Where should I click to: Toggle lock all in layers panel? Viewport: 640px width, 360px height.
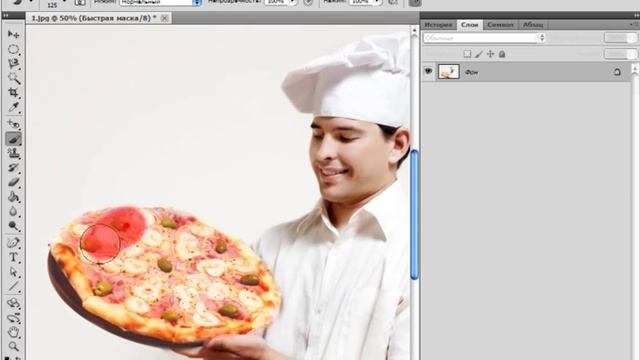pyautogui.click(x=502, y=54)
